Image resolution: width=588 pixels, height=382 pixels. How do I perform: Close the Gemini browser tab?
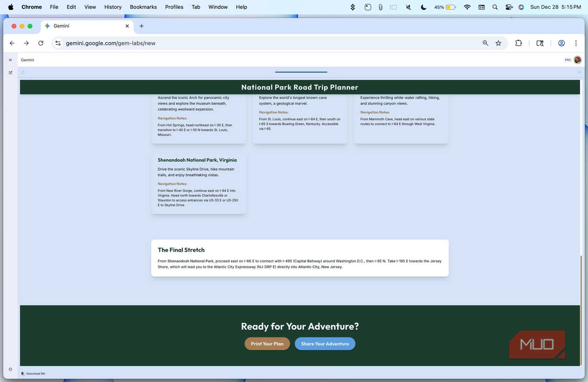pos(127,26)
